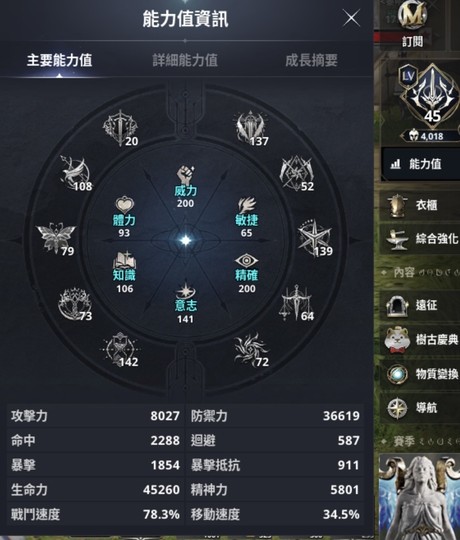460x540 pixels.
Task: Select the 主要能力值 tab
Action: point(59,60)
